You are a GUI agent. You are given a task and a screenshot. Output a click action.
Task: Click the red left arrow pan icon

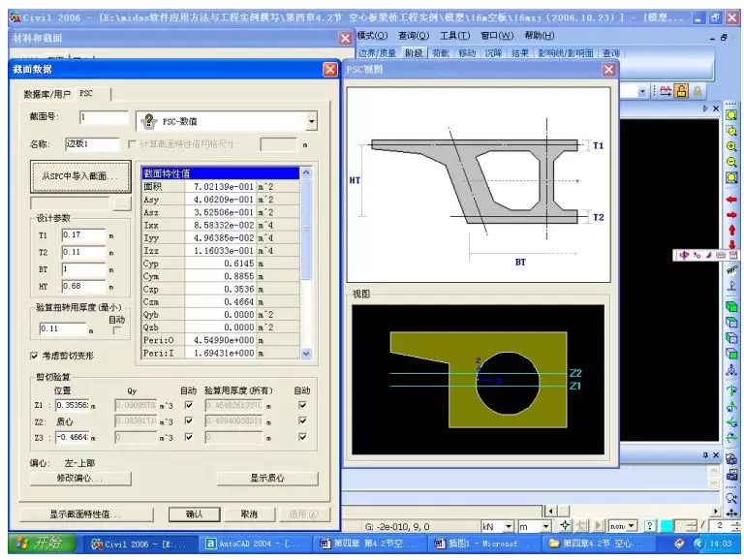coord(731,199)
